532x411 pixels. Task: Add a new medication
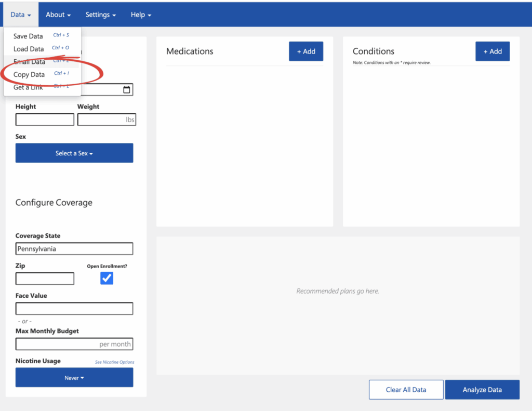point(306,51)
